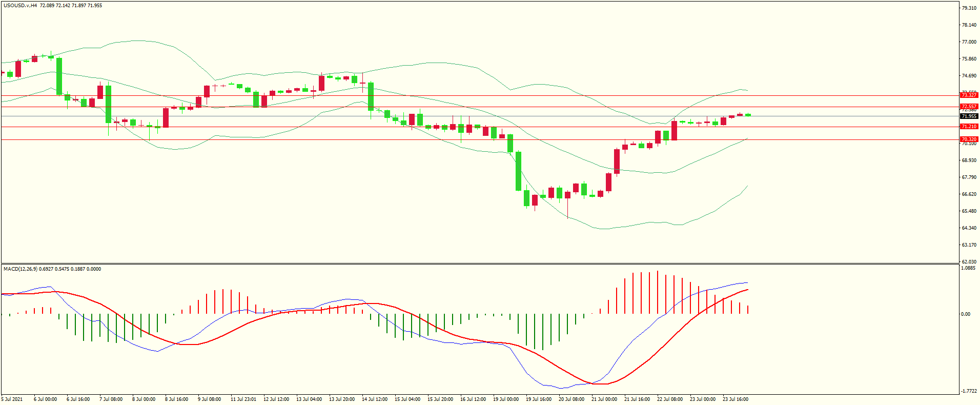Click the 14 Jul 12:00 time label
980x405 pixels.
[375, 399]
